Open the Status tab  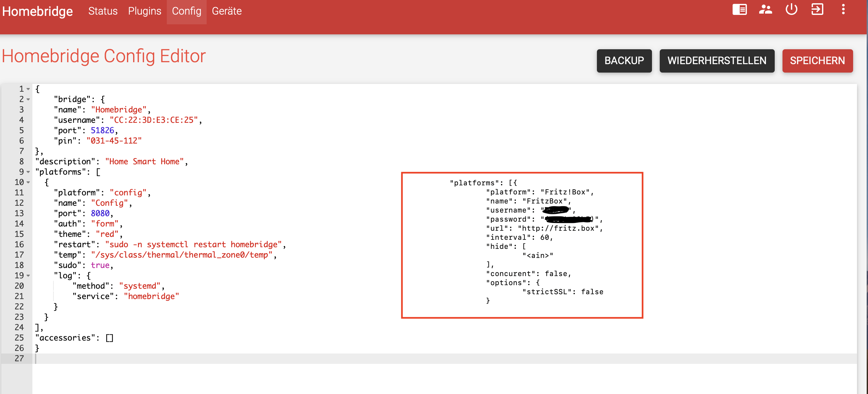[x=103, y=11]
